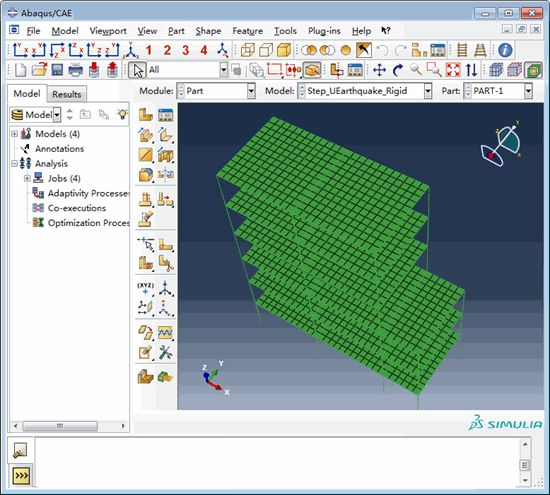Open the Plug-ins menu
Screen dimensions: 550x495
point(324,31)
